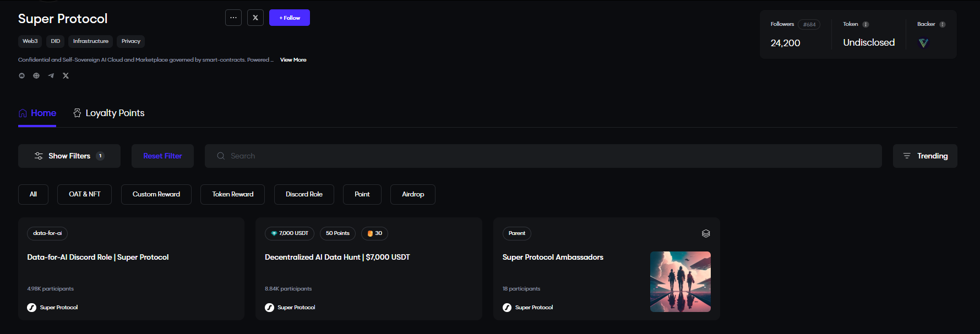
Task: Click the Ambassadors card thumbnail image
Action: (x=680, y=282)
